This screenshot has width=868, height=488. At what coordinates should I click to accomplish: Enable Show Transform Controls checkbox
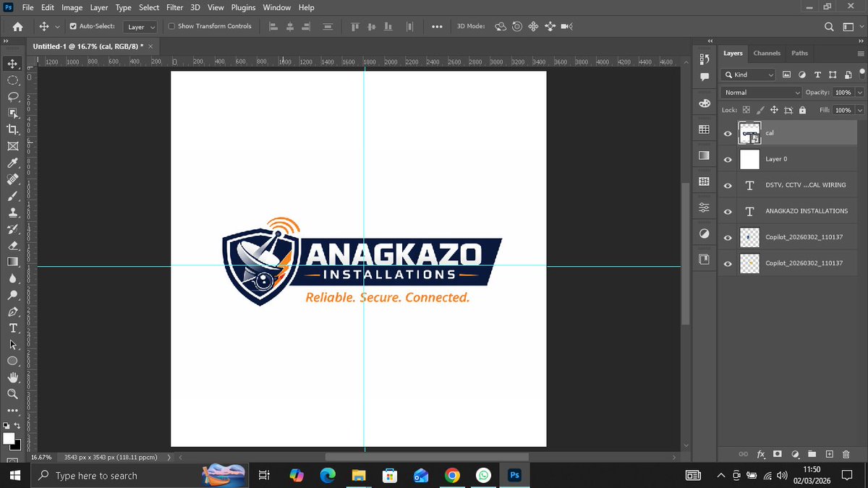pyautogui.click(x=171, y=27)
